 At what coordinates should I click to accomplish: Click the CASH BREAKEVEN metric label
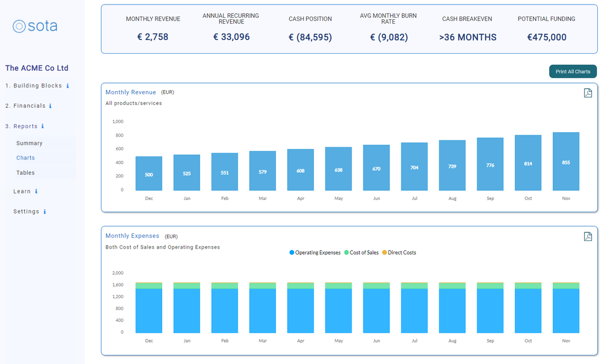coord(467,19)
